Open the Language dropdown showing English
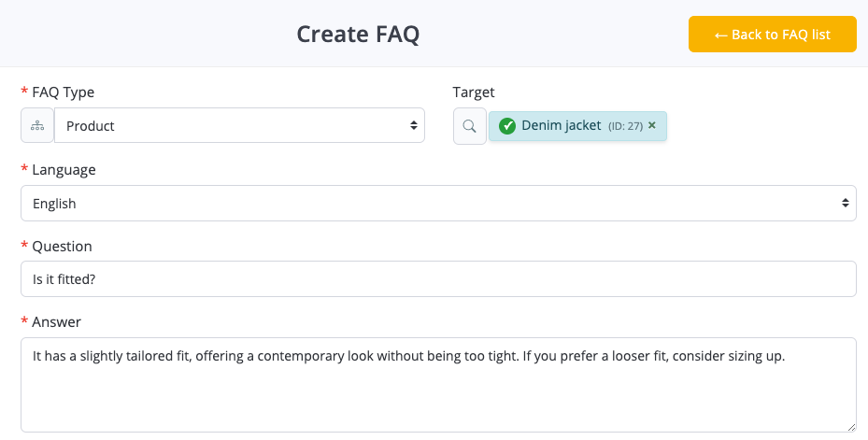The height and width of the screenshot is (440, 868). click(437, 203)
